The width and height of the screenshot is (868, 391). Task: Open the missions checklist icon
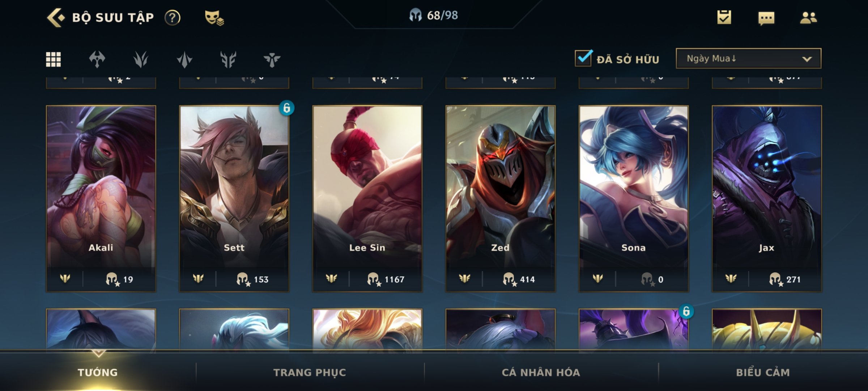point(724,17)
